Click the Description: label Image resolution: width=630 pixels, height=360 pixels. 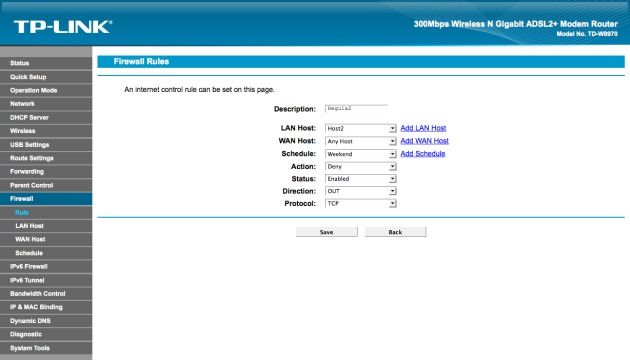tap(295, 109)
